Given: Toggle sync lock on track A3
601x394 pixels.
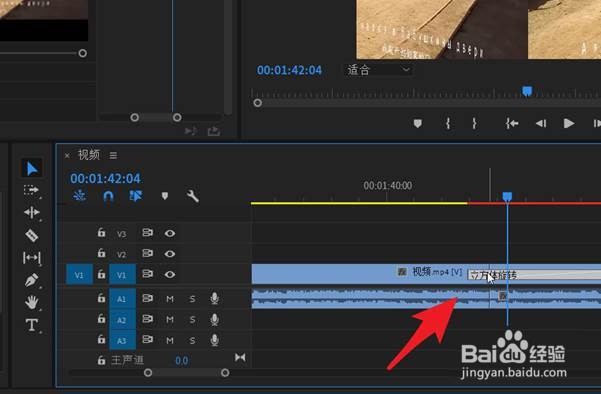Looking at the screenshot, I should [148, 340].
